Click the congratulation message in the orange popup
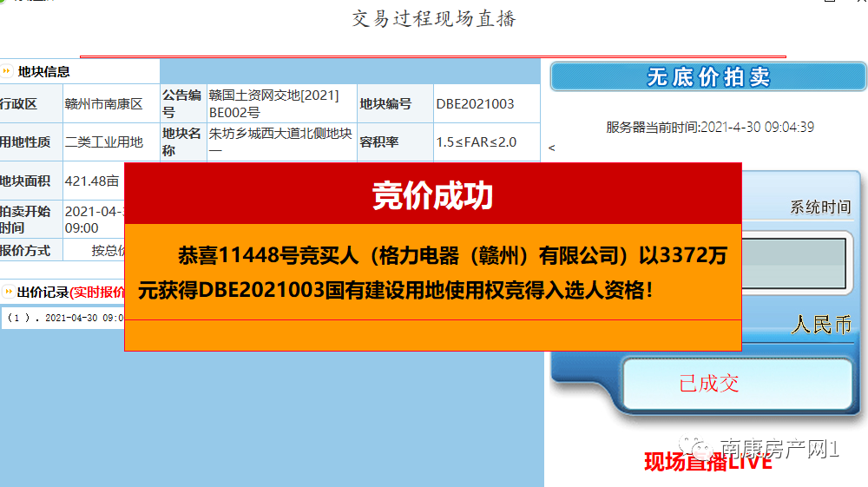Image resolution: width=868 pixels, height=487 pixels. click(x=432, y=273)
